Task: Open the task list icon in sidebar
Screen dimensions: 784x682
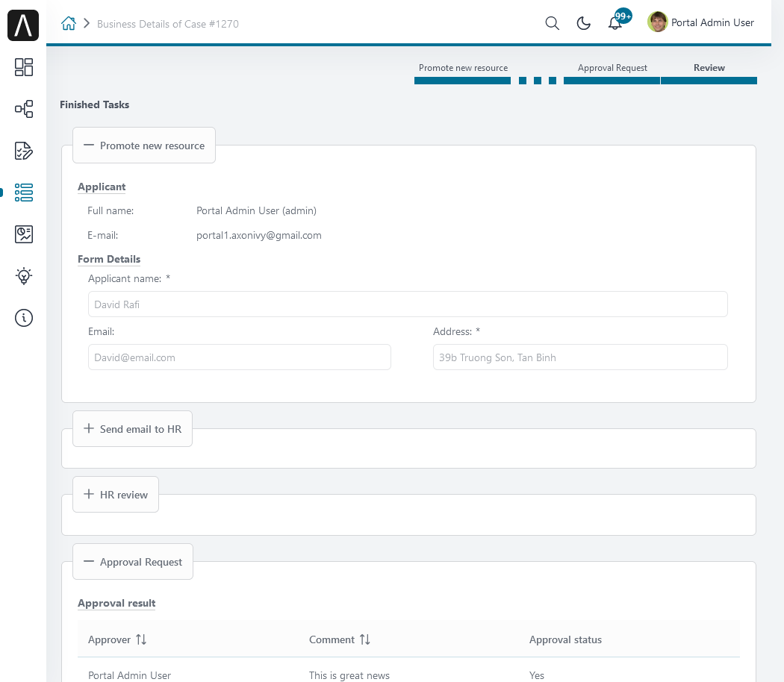Action: 23,151
